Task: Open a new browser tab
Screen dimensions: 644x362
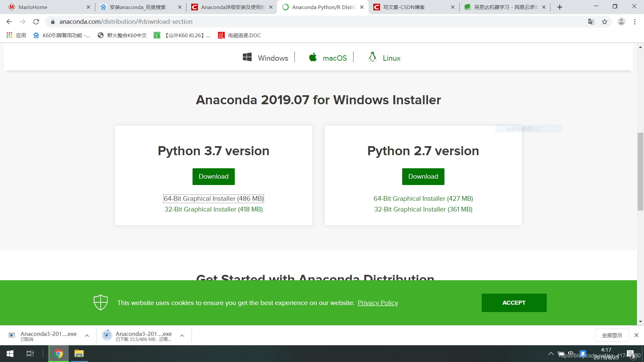Action: click(559, 7)
